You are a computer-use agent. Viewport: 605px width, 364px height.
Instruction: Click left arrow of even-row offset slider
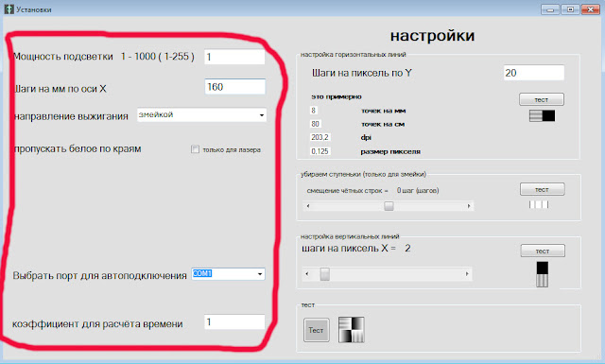[x=308, y=206]
